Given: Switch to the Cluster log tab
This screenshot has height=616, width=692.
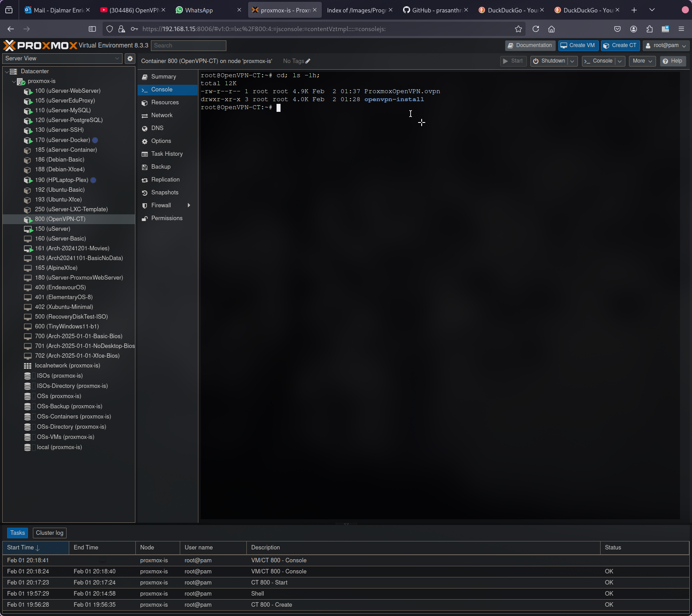Looking at the screenshot, I should pyautogui.click(x=50, y=533).
